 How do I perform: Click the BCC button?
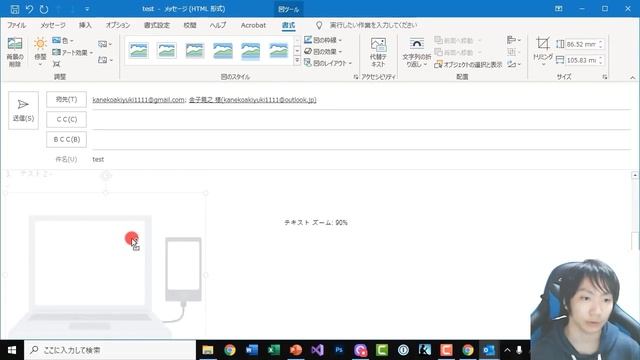coord(67,139)
